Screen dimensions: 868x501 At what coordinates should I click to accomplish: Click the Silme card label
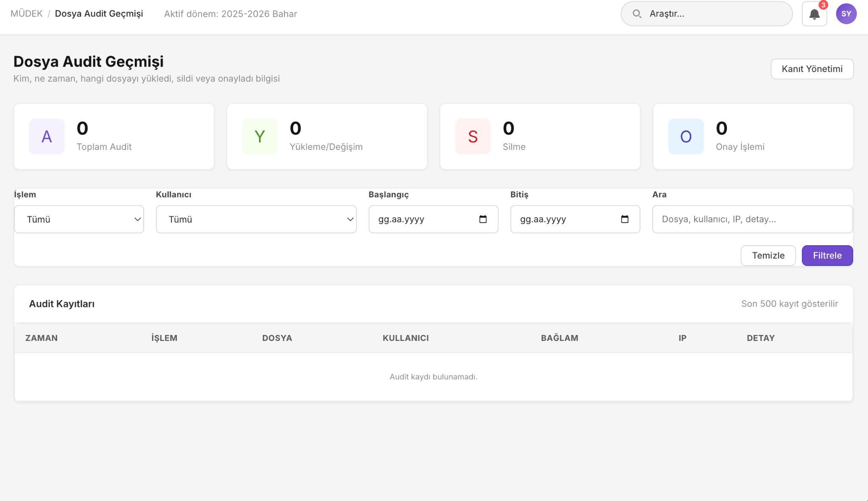(514, 147)
